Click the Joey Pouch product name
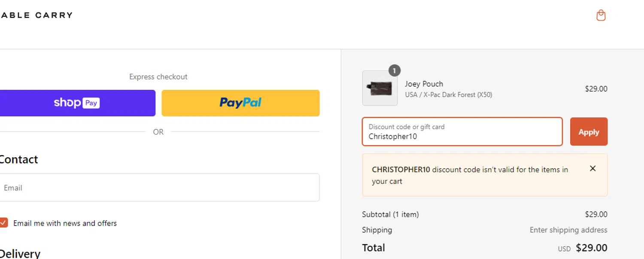Screen dimensions: 644x259 pos(424,84)
